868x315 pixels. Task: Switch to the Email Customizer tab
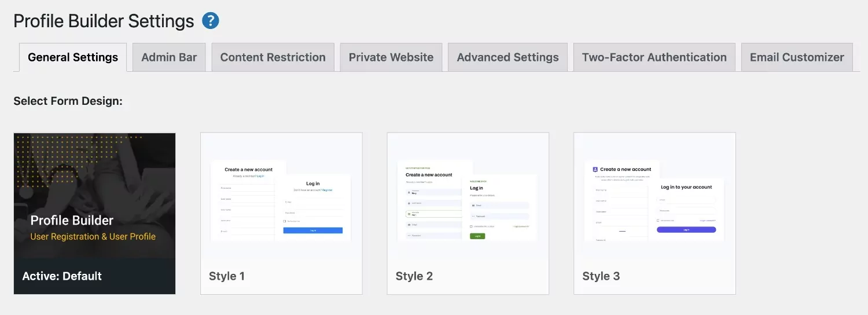pyautogui.click(x=797, y=57)
